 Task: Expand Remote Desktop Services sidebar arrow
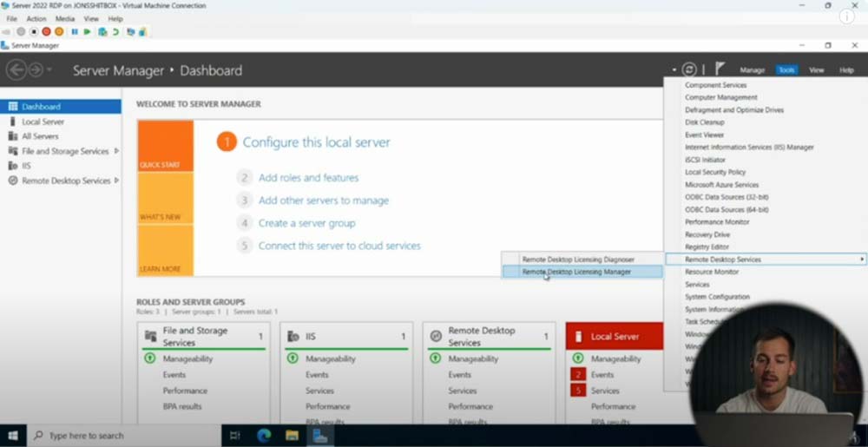pyautogui.click(x=117, y=181)
